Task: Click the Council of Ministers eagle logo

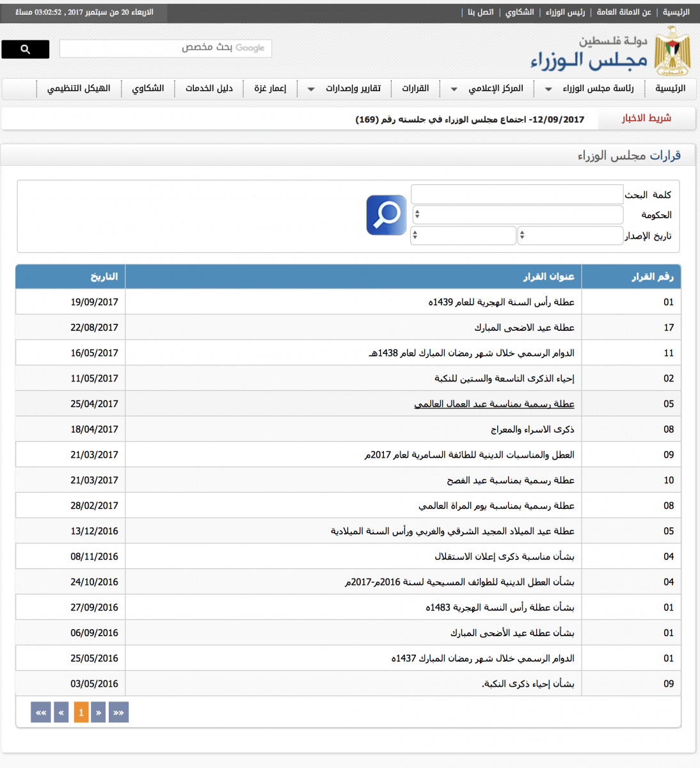Action: [x=672, y=51]
